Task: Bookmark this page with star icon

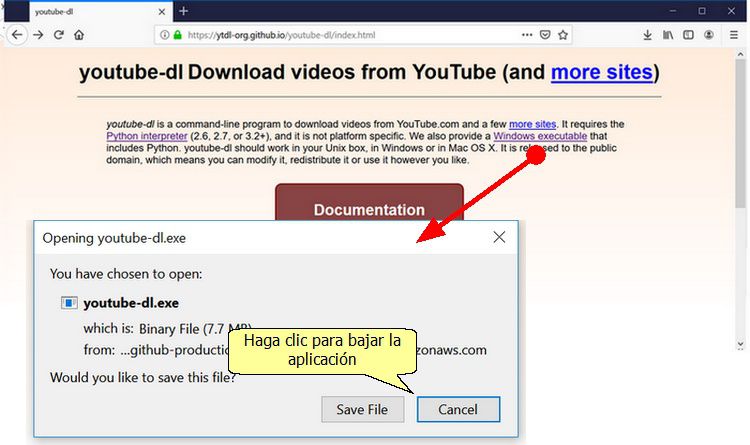Action: (x=563, y=35)
